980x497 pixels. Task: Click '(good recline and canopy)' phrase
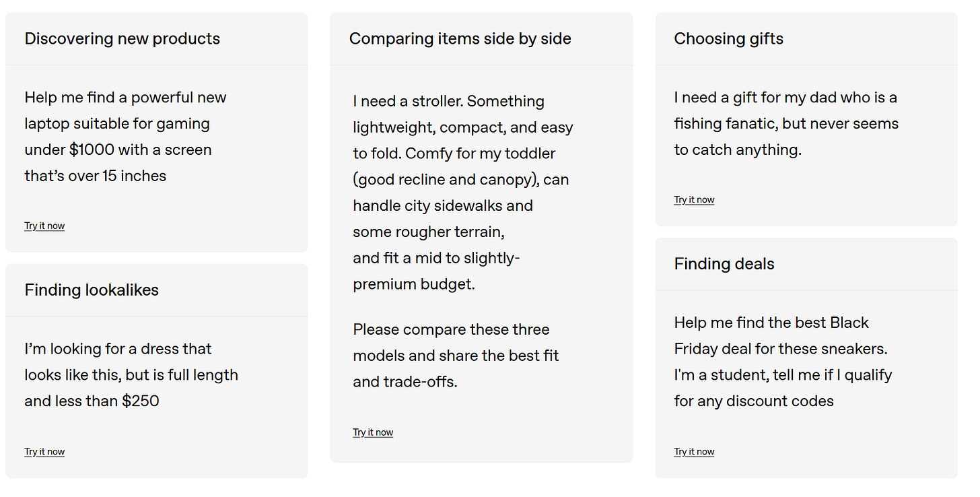[x=446, y=180]
